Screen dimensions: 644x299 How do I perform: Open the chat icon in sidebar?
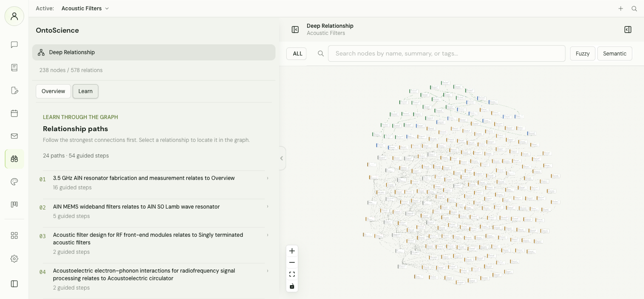click(14, 45)
